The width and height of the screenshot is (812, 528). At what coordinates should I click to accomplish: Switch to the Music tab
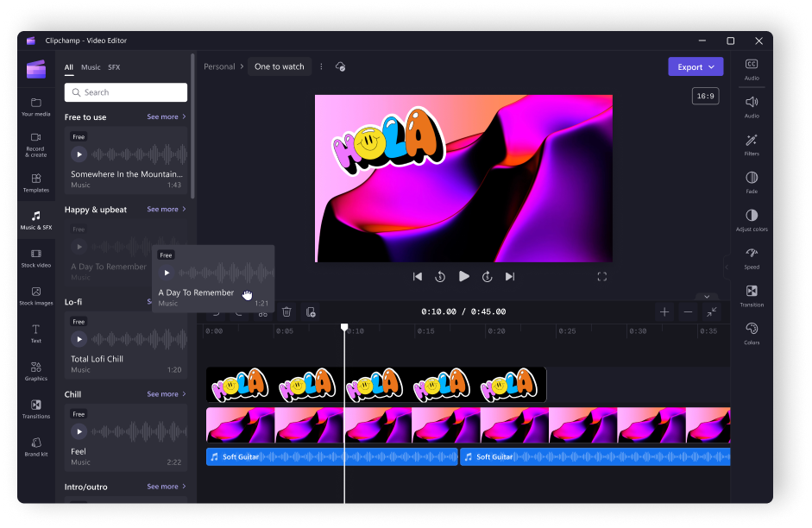[x=91, y=67]
